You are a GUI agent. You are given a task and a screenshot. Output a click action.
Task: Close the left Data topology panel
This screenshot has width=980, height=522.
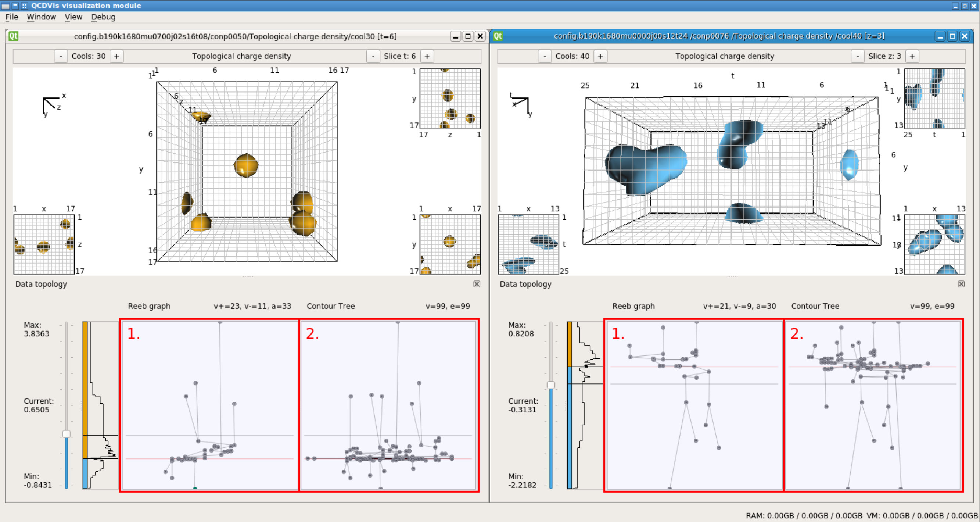click(x=477, y=284)
